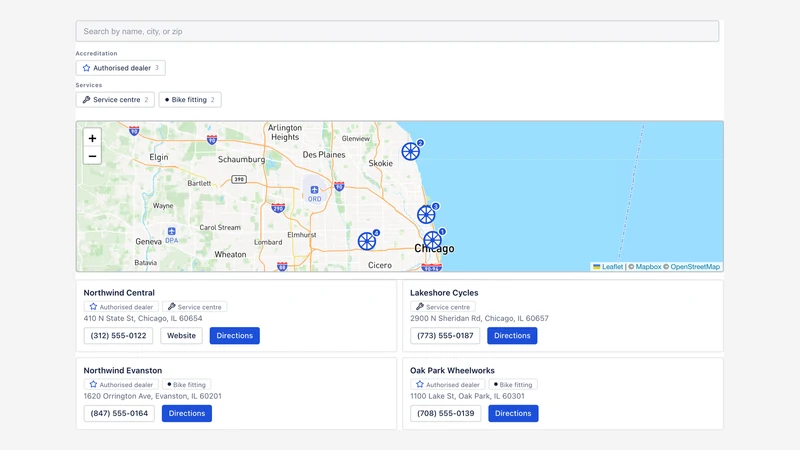Open the Leaflet attribution link
The width and height of the screenshot is (800, 450).
(x=612, y=266)
